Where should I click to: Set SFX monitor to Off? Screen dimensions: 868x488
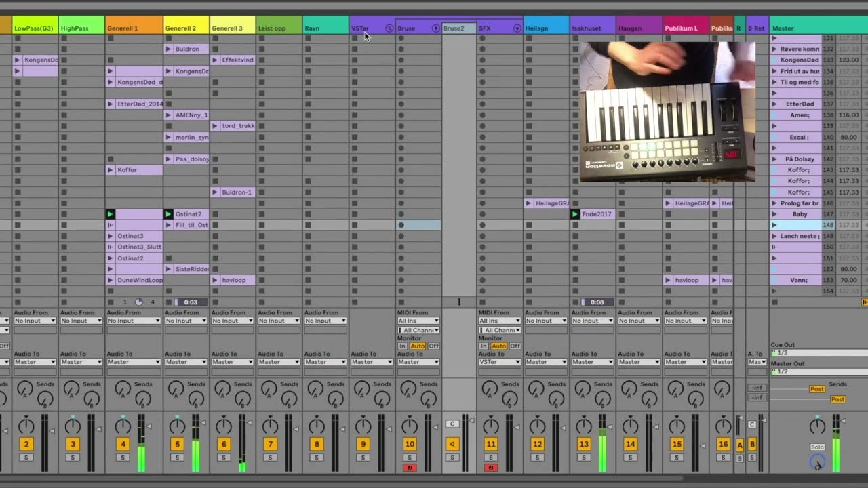coord(515,346)
